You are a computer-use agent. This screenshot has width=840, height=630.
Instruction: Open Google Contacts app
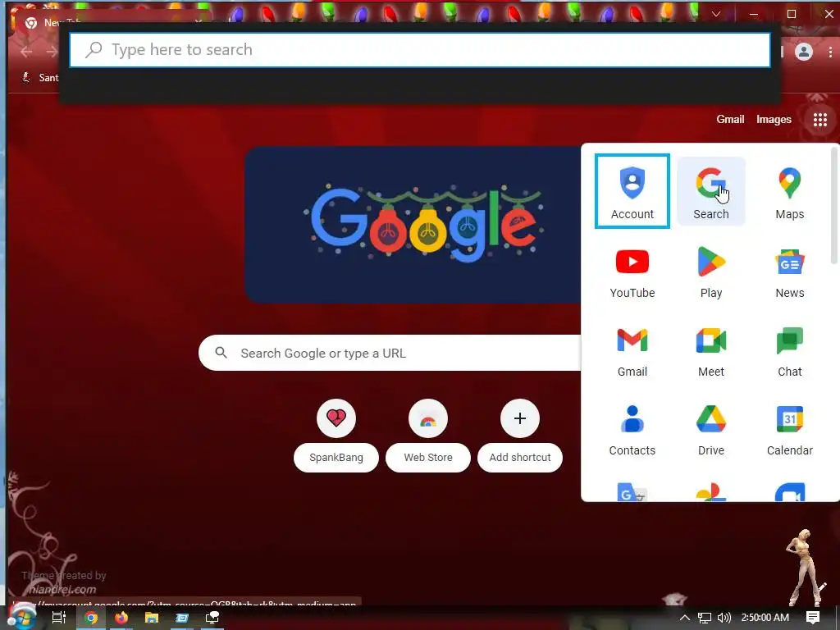(x=632, y=430)
